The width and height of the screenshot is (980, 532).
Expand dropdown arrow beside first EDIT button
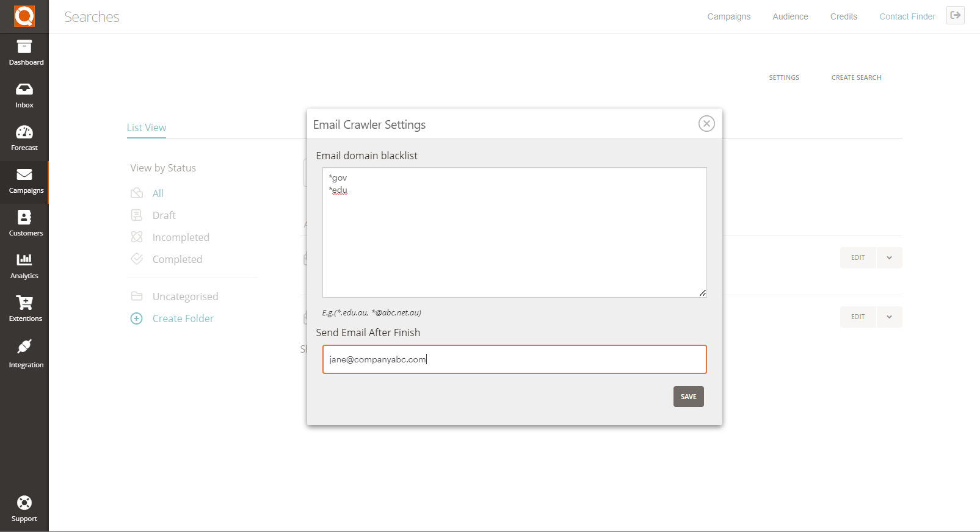(x=890, y=258)
